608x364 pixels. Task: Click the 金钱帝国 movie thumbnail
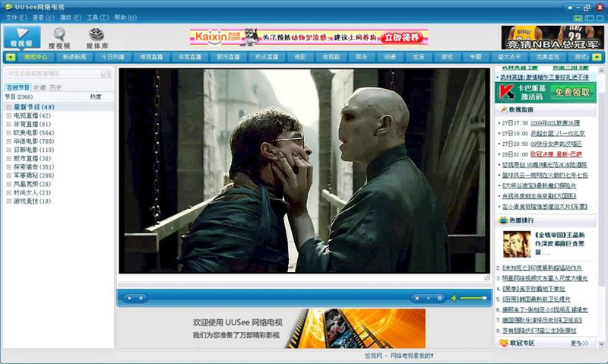[517, 244]
